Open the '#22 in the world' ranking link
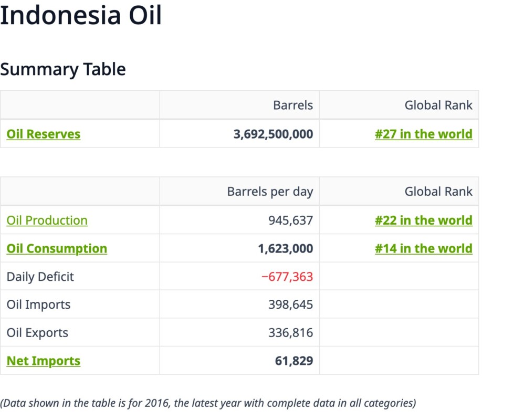The height and width of the screenshot is (420, 524). pos(423,220)
